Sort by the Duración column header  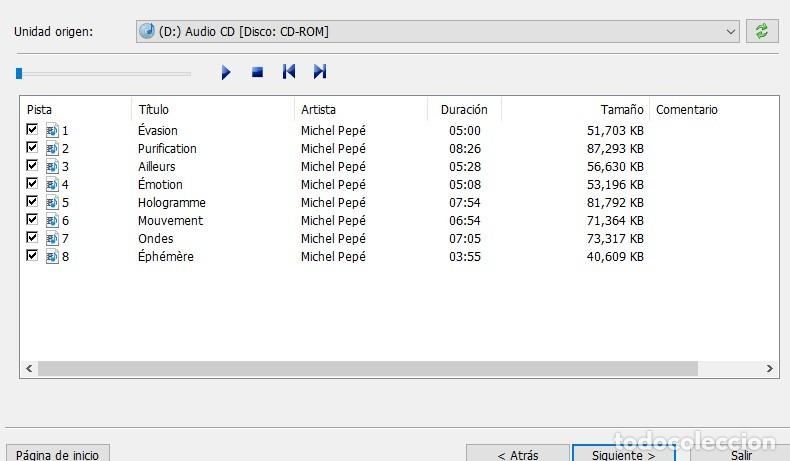tap(464, 109)
